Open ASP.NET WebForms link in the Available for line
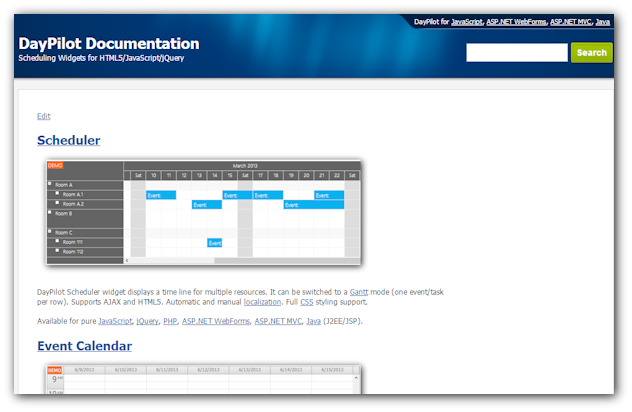 click(216, 321)
